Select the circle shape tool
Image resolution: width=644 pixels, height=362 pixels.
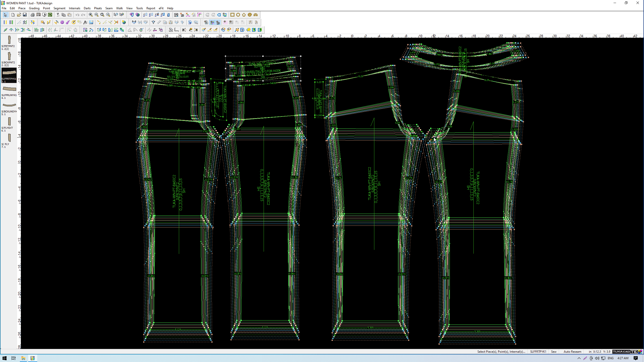(238, 15)
